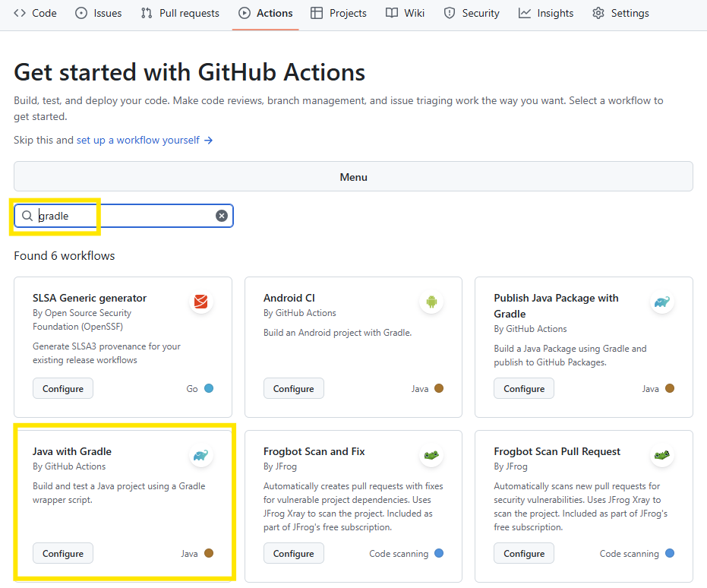Open the Code tab
The height and width of the screenshot is (588, 707).
pos(35,13)
